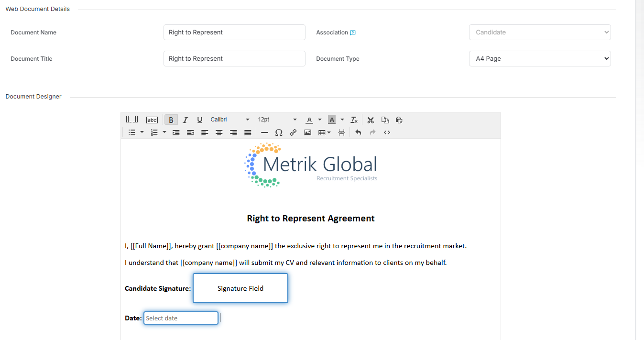Image resolution: width=644 pixels, height=340 pixels.
Task: Increase paragraph indent
Action: pyautogui.click(x=176, y=132)
